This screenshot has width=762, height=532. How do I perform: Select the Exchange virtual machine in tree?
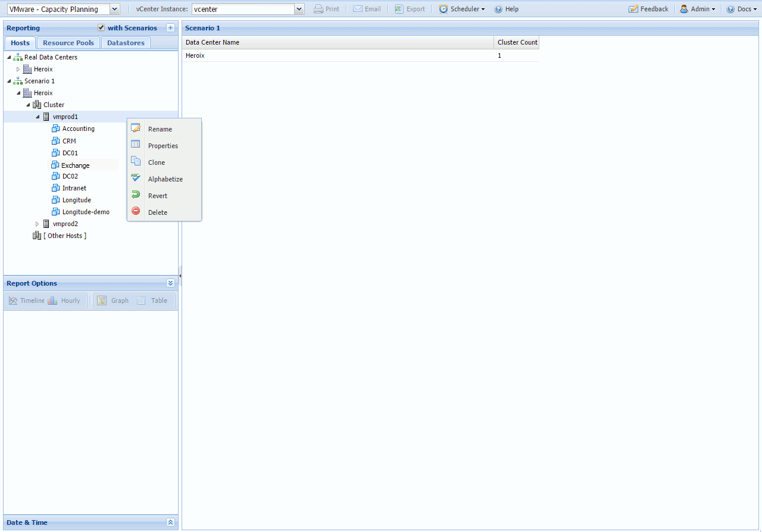(76, 165)
